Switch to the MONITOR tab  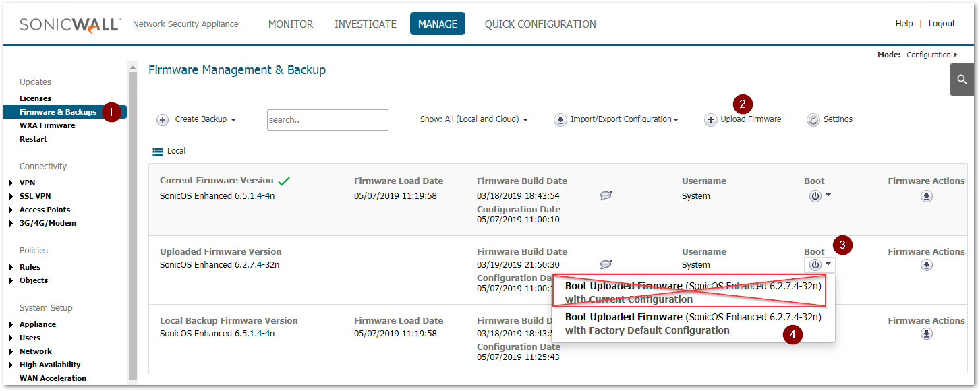(291, 24)
